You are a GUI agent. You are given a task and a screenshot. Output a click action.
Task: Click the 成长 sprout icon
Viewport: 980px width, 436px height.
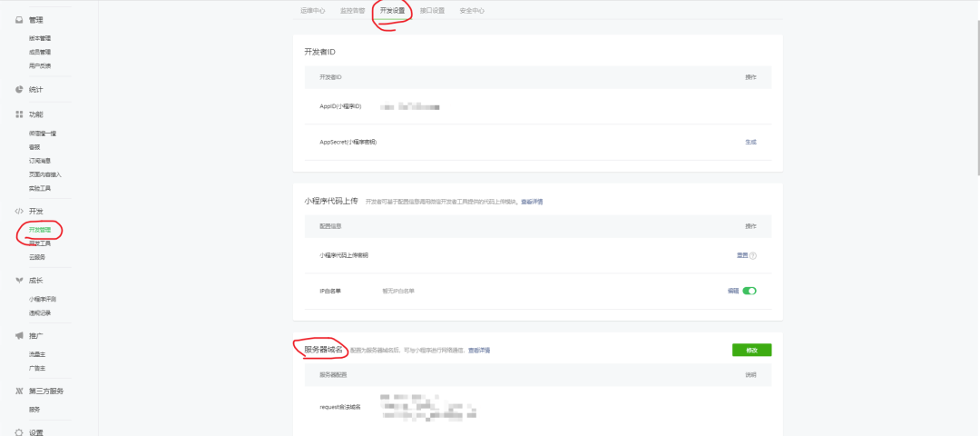coord(19,281)
